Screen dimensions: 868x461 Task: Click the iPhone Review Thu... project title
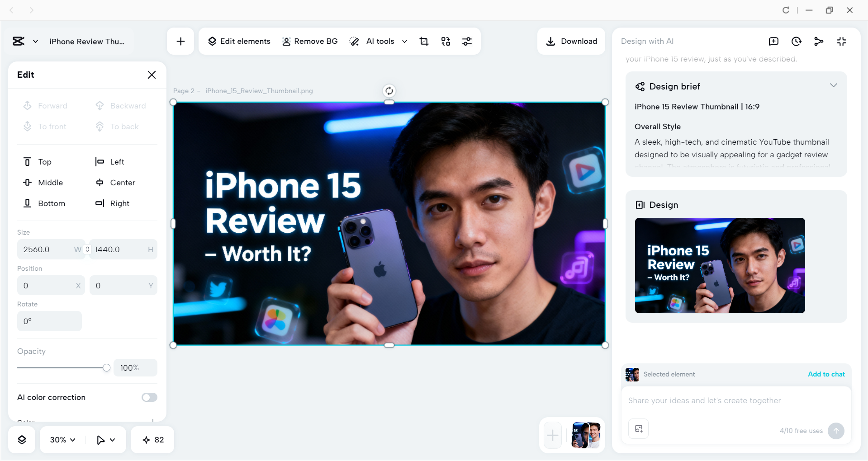[87, 42]
